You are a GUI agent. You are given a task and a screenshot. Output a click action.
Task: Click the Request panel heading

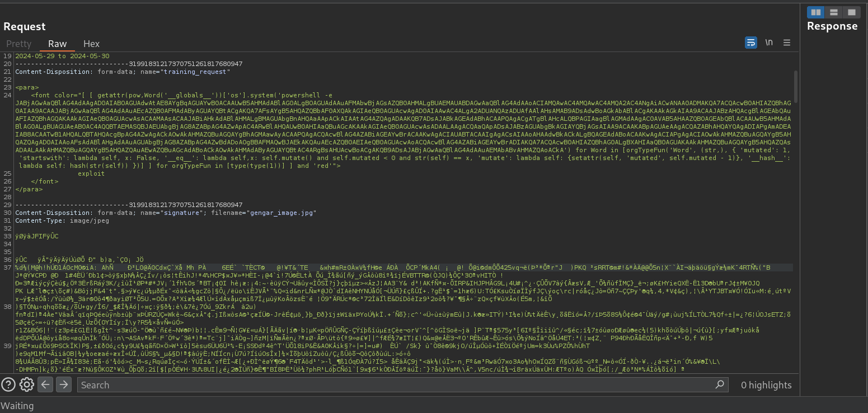(x=25, y=26)
